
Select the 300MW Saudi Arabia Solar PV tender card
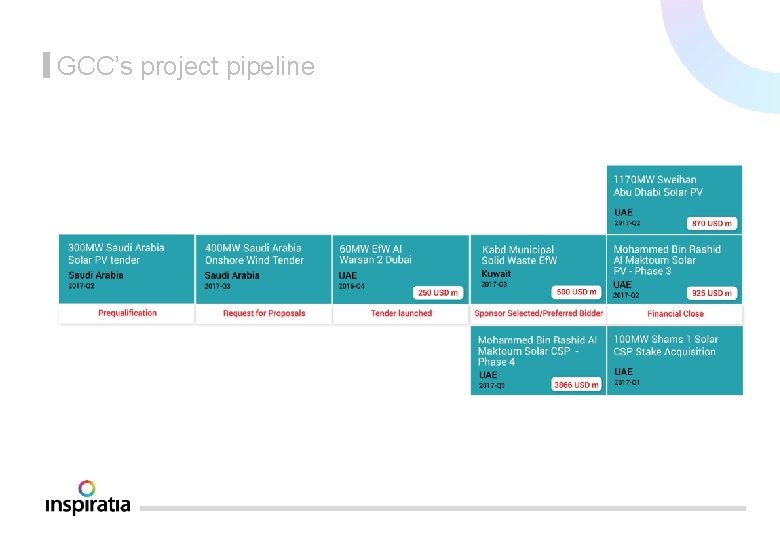click(126, 269)
